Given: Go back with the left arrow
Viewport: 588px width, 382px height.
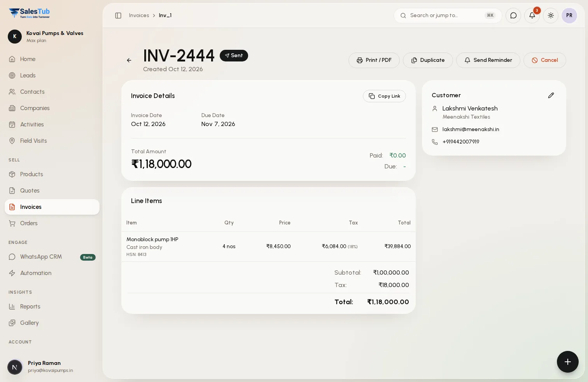Looking at the screenshot, I should 129,60.
